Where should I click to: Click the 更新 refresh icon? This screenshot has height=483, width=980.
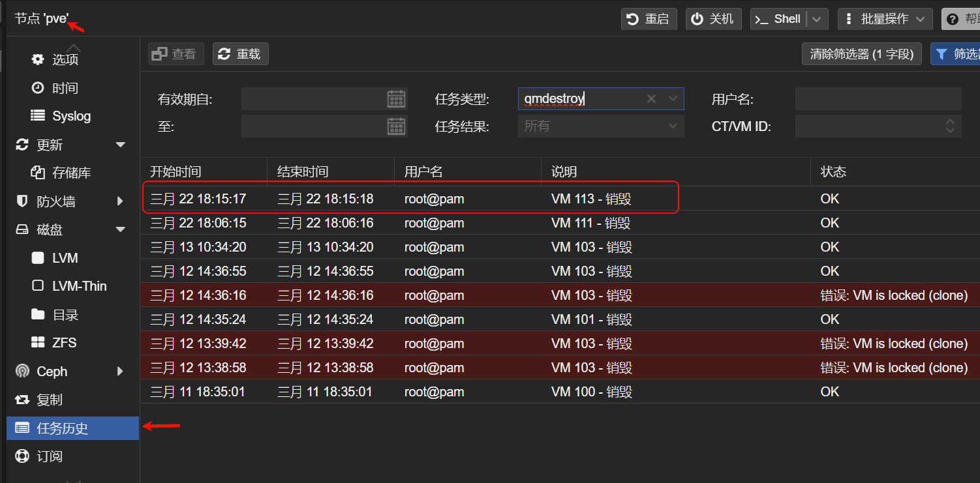click(x=22, y=145)
